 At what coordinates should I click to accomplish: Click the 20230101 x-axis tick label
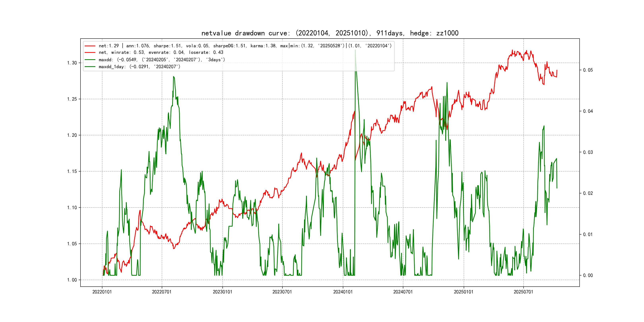click(x=222, y=292)
